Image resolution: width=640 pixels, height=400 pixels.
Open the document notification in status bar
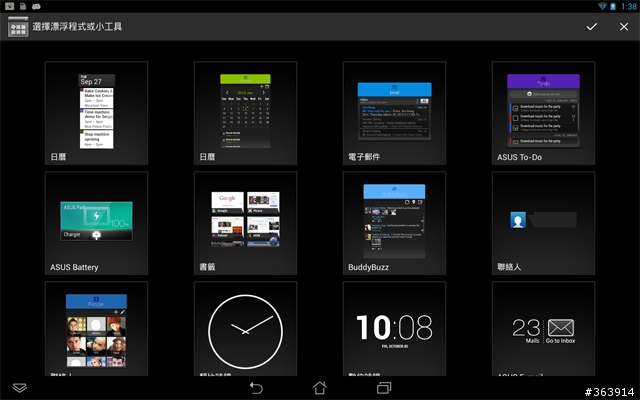(23, 6)
